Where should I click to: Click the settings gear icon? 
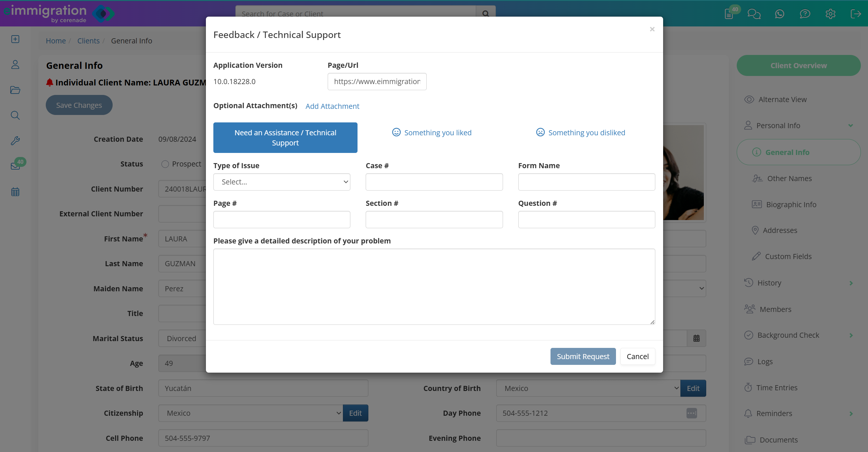click(830, 14)
